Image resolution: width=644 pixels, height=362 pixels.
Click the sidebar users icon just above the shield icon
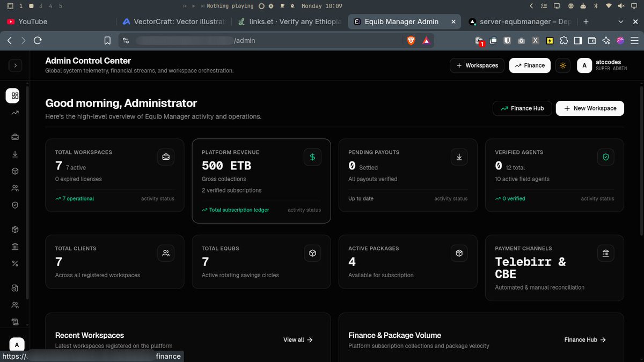coord(15,188)
